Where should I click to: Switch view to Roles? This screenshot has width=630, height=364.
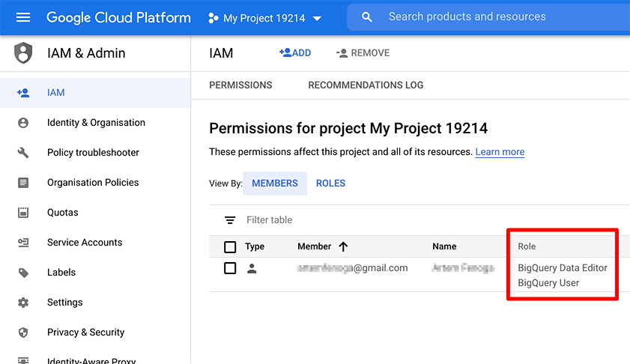330,183
